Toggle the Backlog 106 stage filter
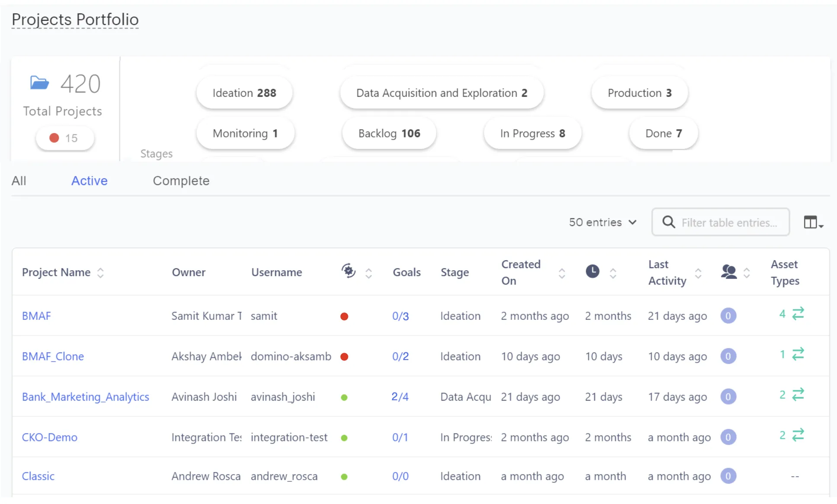This screenshot has height=504, width=837. click(x=389, y=134)
